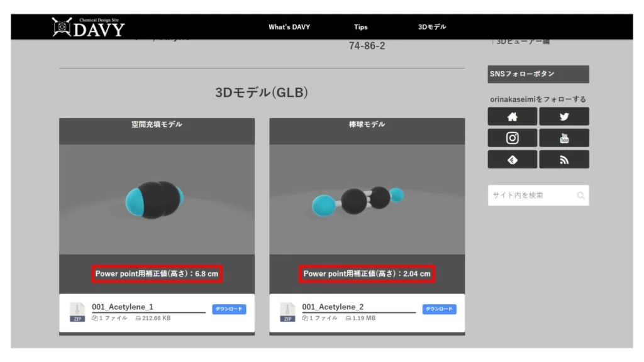Open the 001_Acetylene_1 file link
Viewport: 644px width, 362px height.
tap(123, 307)
